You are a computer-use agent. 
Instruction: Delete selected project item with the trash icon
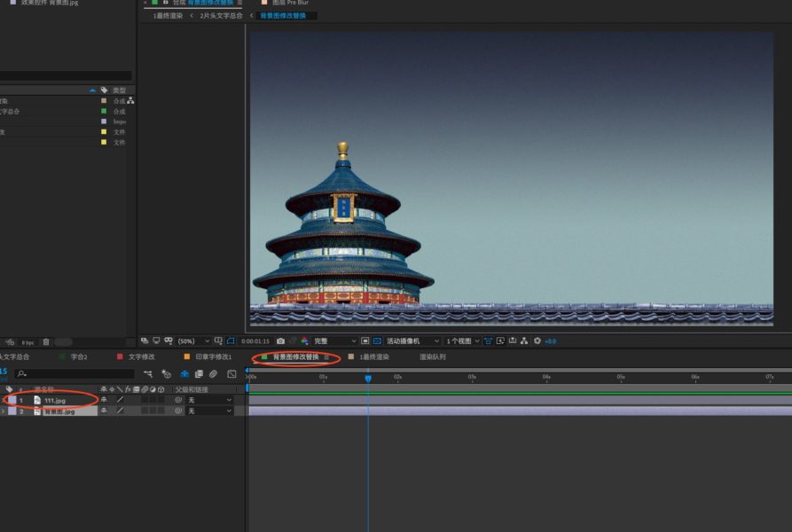[x=46, y=342]
